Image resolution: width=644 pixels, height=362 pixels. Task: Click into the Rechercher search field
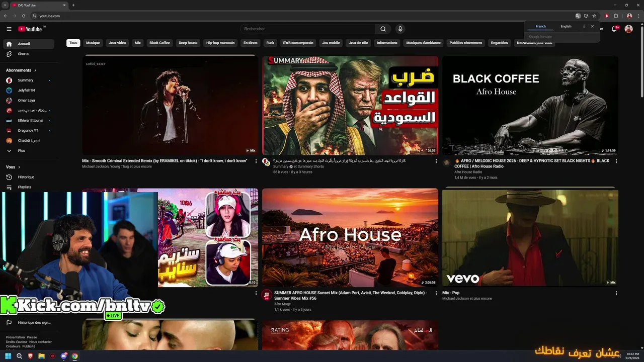click(x=307, y=29)
